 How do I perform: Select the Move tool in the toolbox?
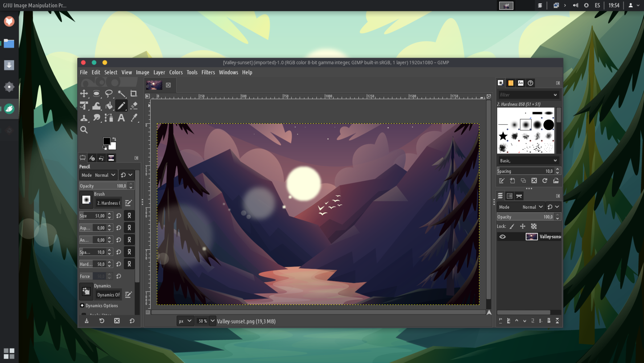click(x=84, y=94)
